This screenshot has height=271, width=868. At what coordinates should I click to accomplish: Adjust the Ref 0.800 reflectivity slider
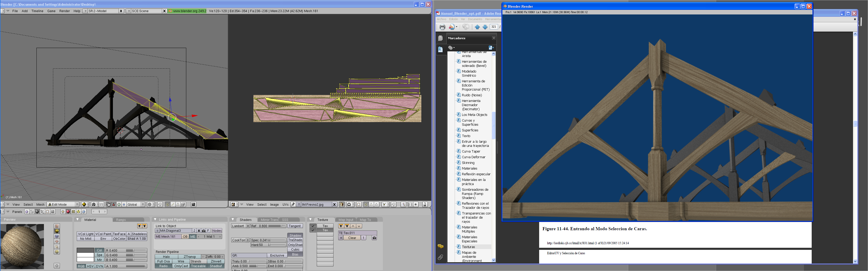point(268,226)
